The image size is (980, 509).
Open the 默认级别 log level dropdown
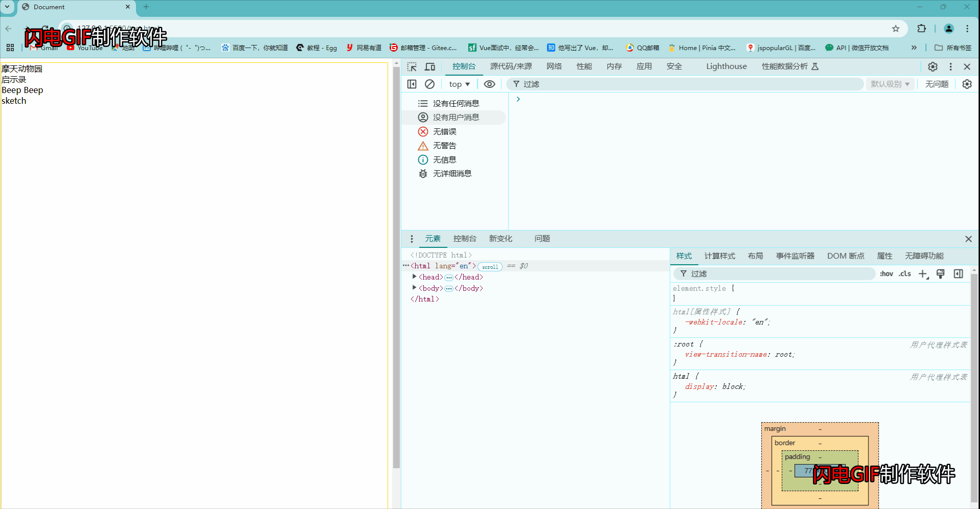coord(890,84)
